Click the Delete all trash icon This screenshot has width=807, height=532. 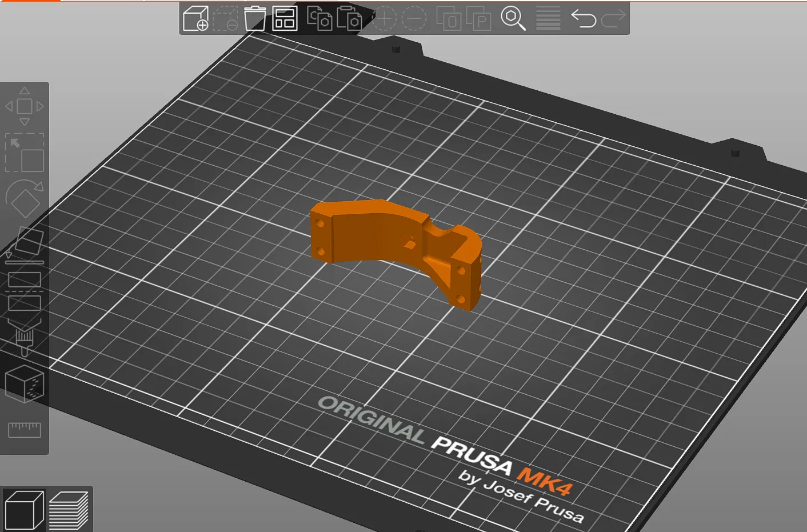255,18
